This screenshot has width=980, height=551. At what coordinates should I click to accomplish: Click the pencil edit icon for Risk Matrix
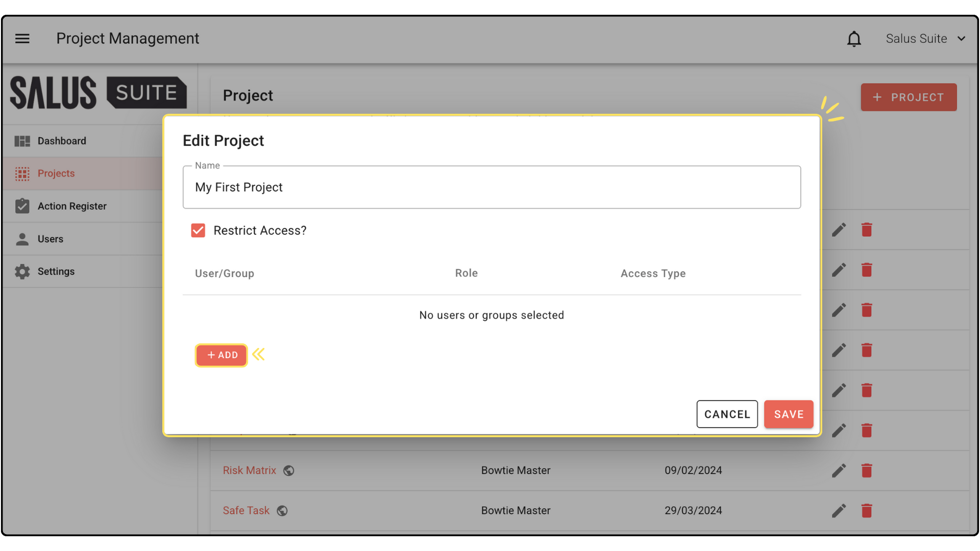click(839, 470)
